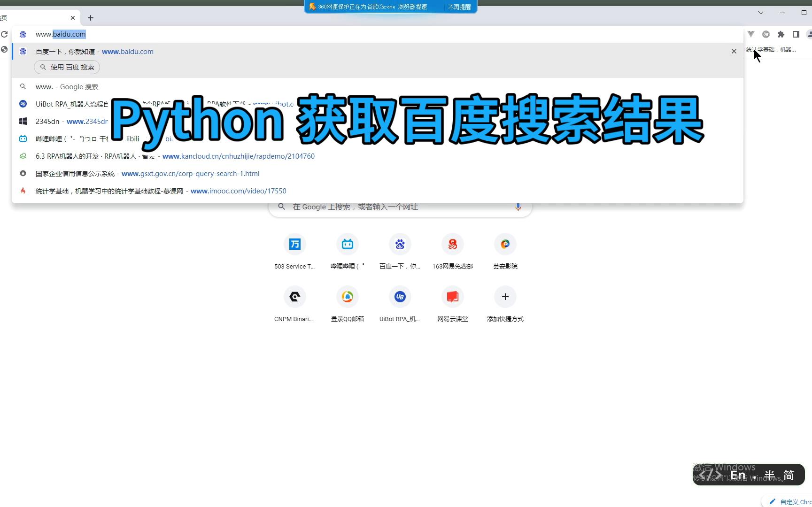812x507 pixels.
Task: Click the En language indicator in IME bar
Action: pyautogui.click(x=738, y=475)
